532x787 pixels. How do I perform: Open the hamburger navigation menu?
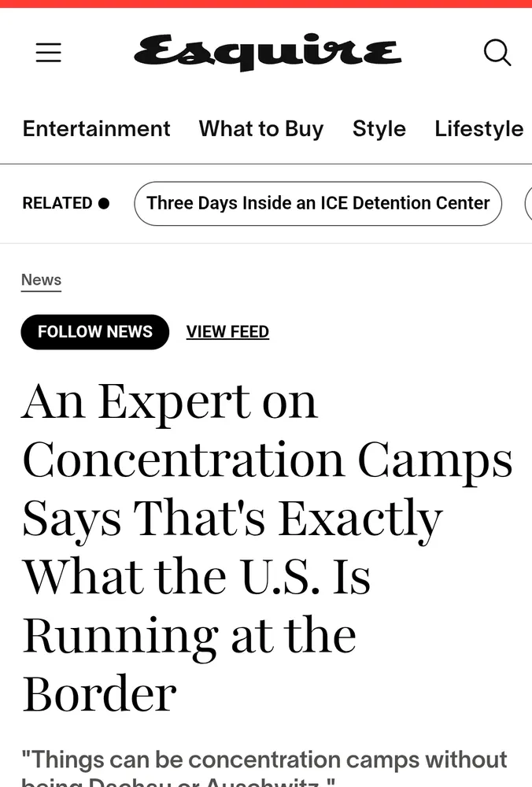[49, 53]
